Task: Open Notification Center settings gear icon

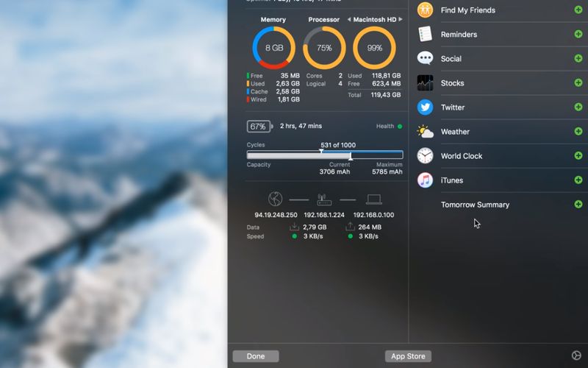Action: click(x=576, y=355)
